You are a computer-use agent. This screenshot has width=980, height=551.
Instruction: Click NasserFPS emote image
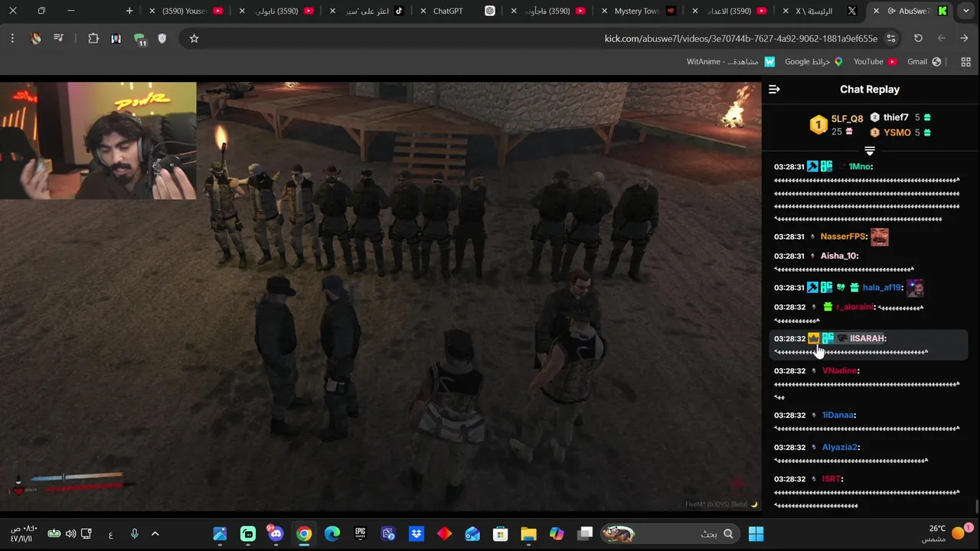[879, 236]
